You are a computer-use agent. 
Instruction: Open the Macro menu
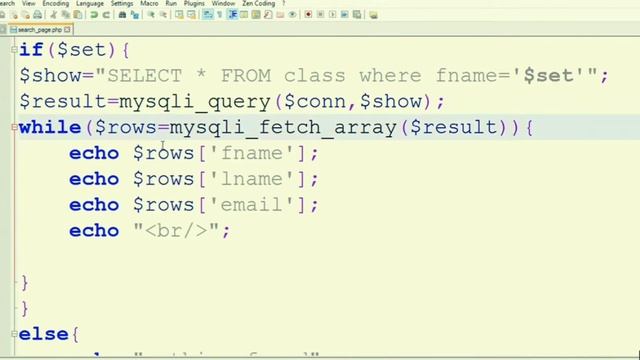click(149, 3)
